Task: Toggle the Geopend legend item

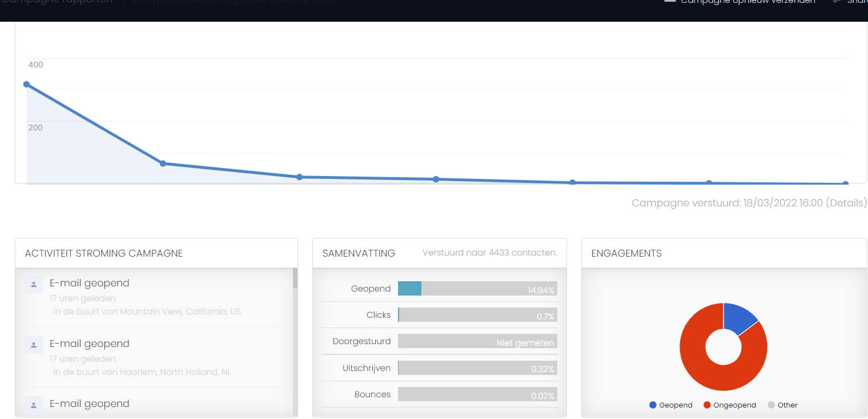Action: click(x=670, y=405)
